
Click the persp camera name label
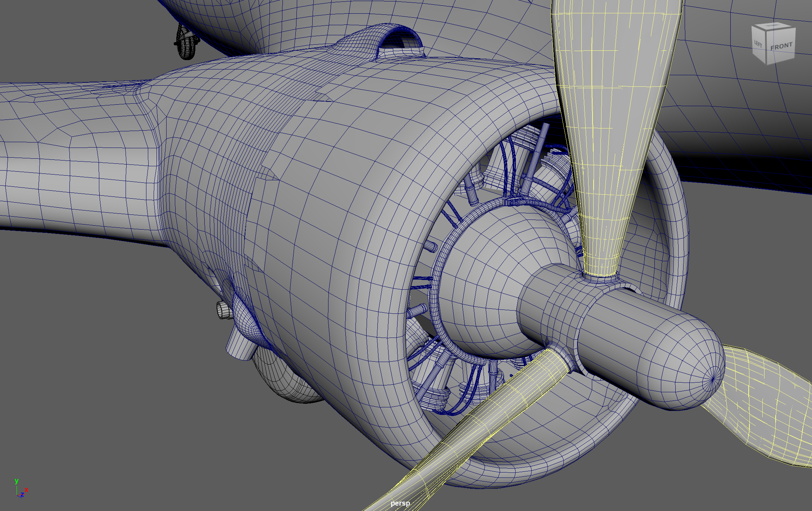[400, 503]
